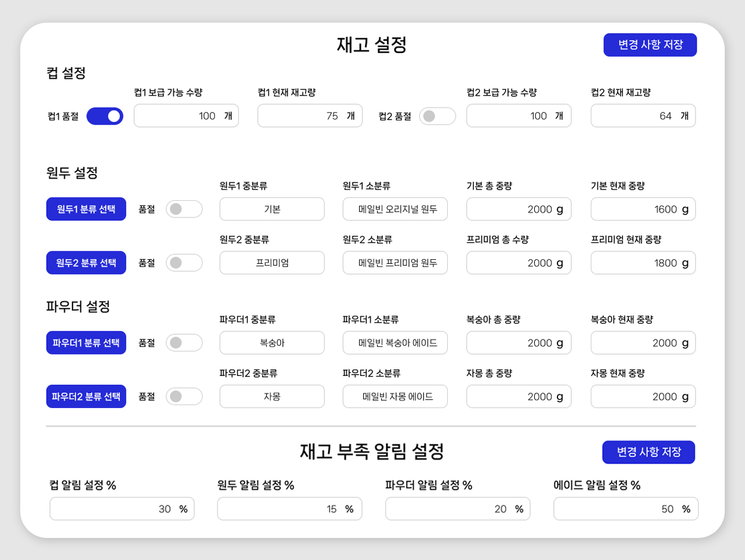
Task: Click the 원두1 분류 선택 button
Action: (x=86, y=209)
